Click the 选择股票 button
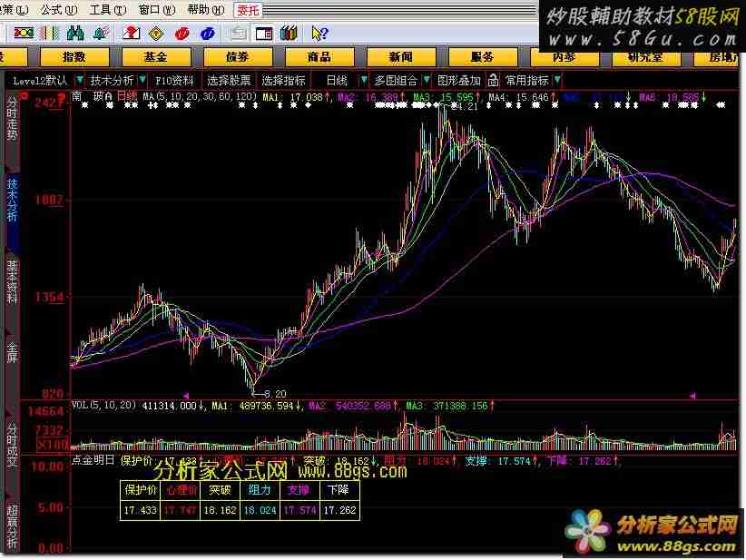The image size is (746, 560). [229, 80]
